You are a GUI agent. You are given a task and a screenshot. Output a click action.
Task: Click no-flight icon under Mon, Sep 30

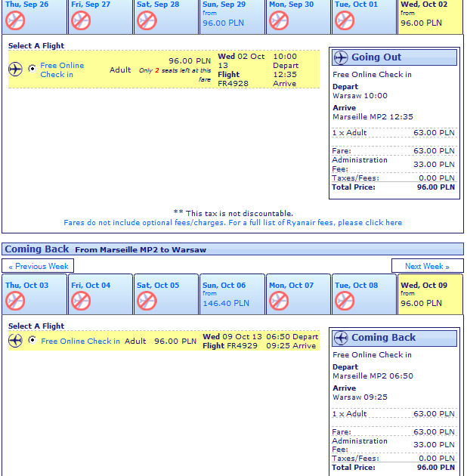279,20
